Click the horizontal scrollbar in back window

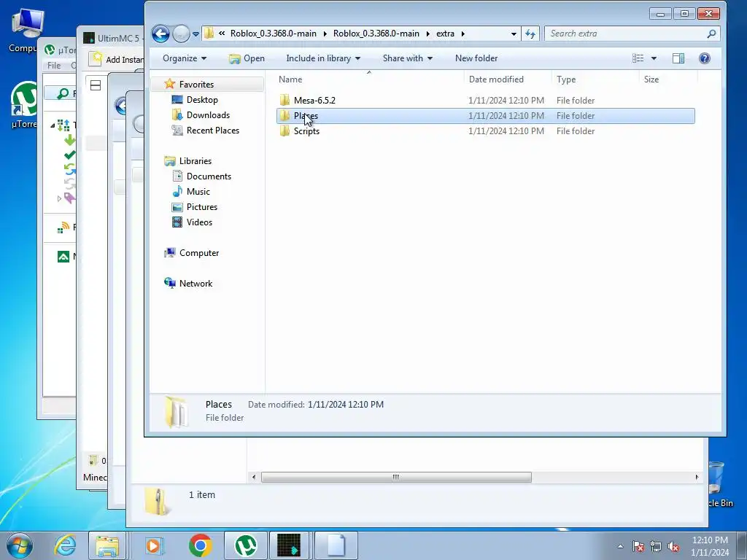point(396,477)
